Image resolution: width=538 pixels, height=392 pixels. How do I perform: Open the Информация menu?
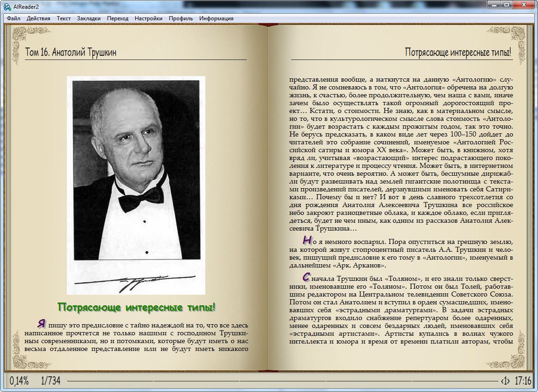216,18
